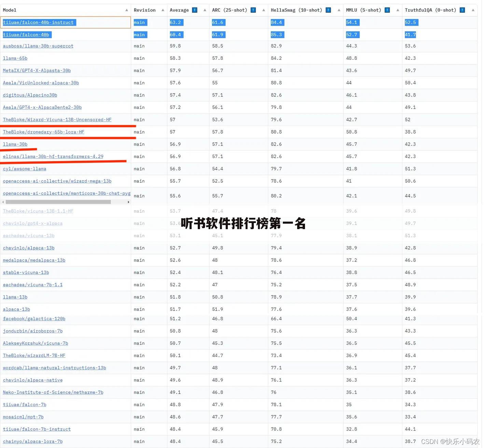Viewport: 485px width, 448px height.
Task: Open Aeala/VicUnlocked-alpaca-30b link
Action: point(41,83)
